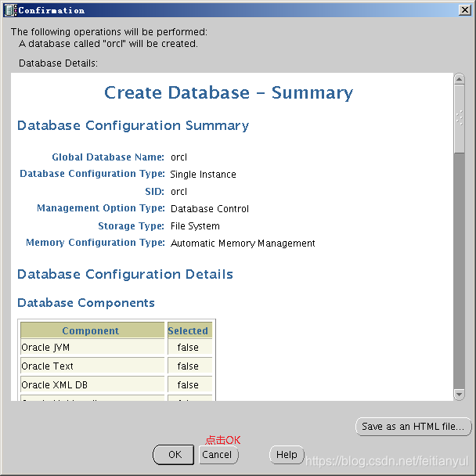Screen dimensions: 476x476
Task: Click the Oracle XML DB table cell
Action: 92,385
